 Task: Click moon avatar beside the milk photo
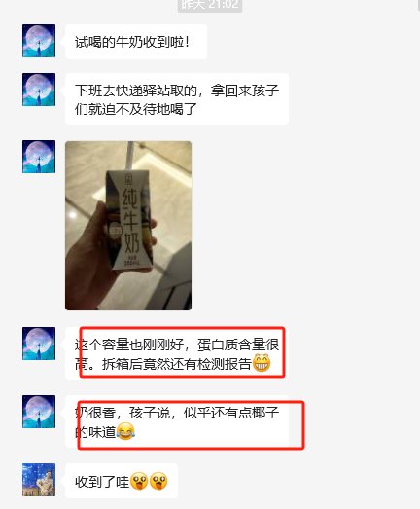39,157
